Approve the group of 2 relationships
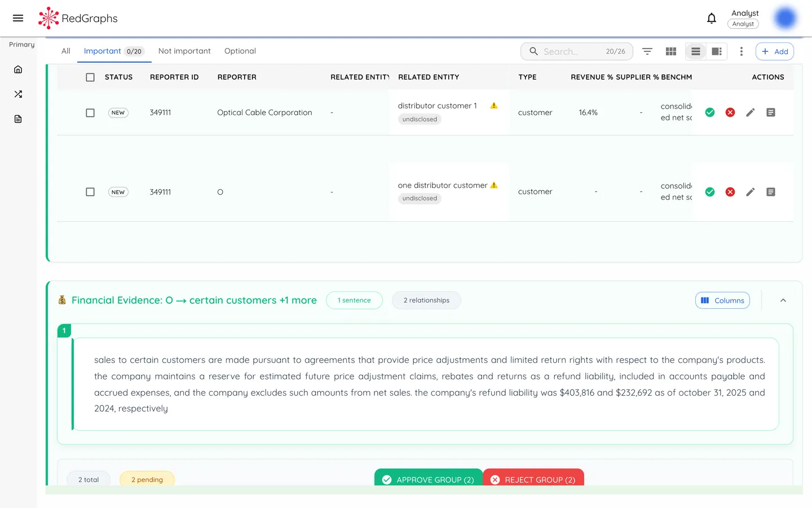This screenshot has height=508, width=812. 429,479
